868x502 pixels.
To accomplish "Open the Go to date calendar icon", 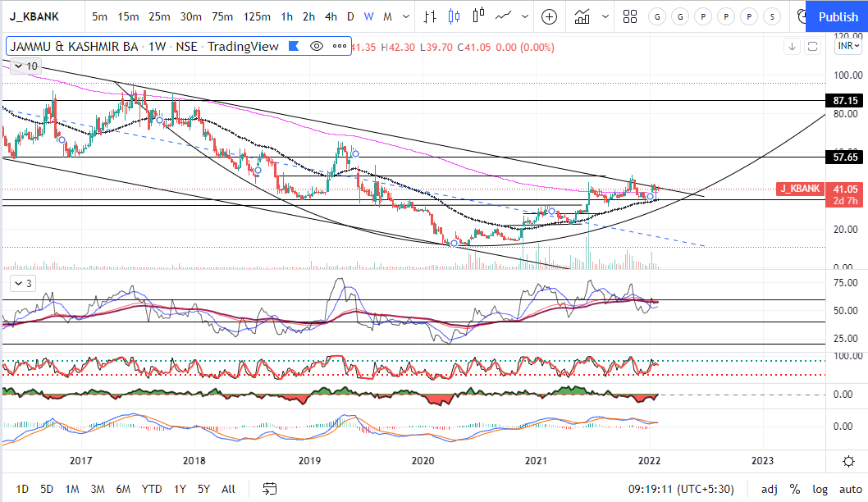I will tap(270, 489).
